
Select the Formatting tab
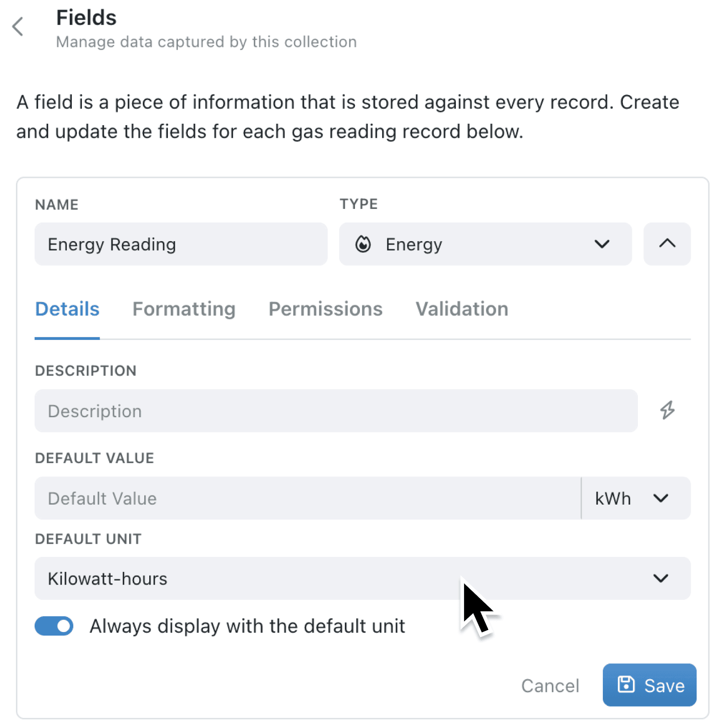[x=184, y=309]
